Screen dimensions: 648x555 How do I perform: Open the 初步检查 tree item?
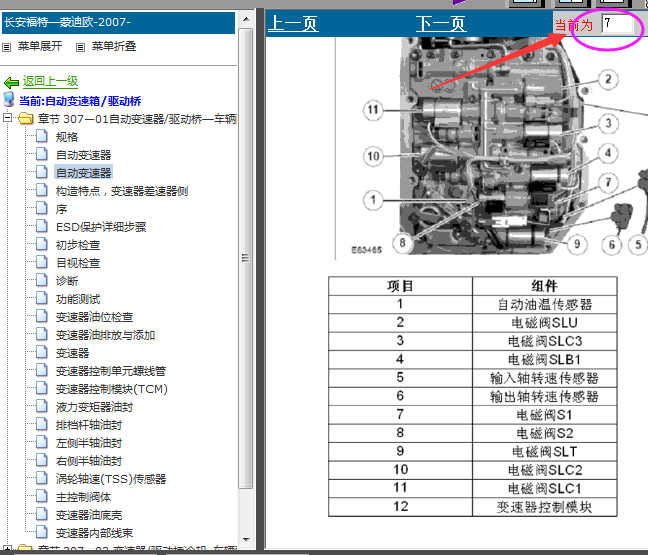78,245
